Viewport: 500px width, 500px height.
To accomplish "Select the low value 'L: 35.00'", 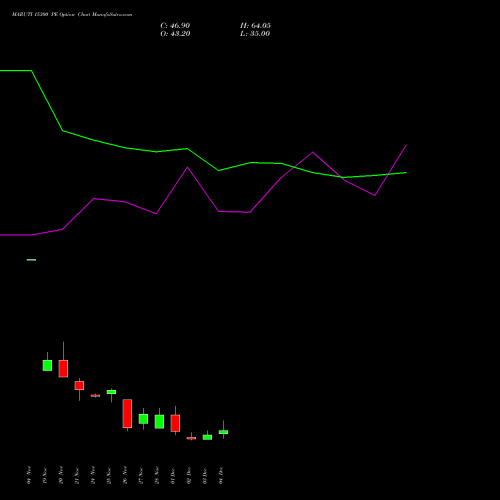I will point(255,34).
